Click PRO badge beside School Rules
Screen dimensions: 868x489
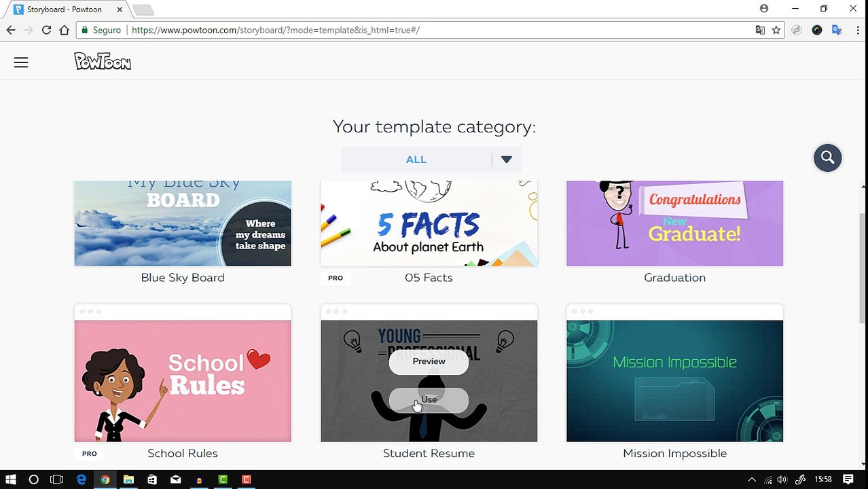click(x=89, y=454)
